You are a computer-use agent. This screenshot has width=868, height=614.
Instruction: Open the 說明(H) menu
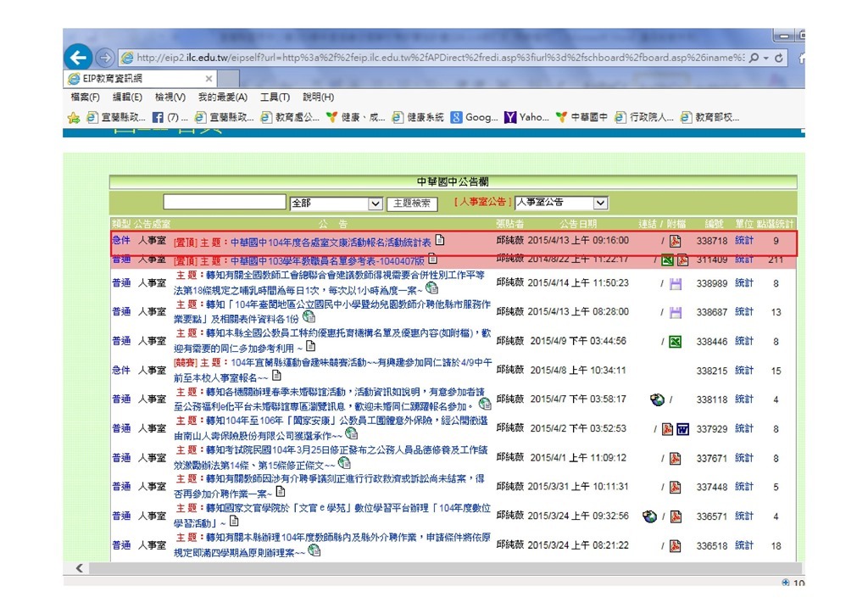[x=318, y=98]
